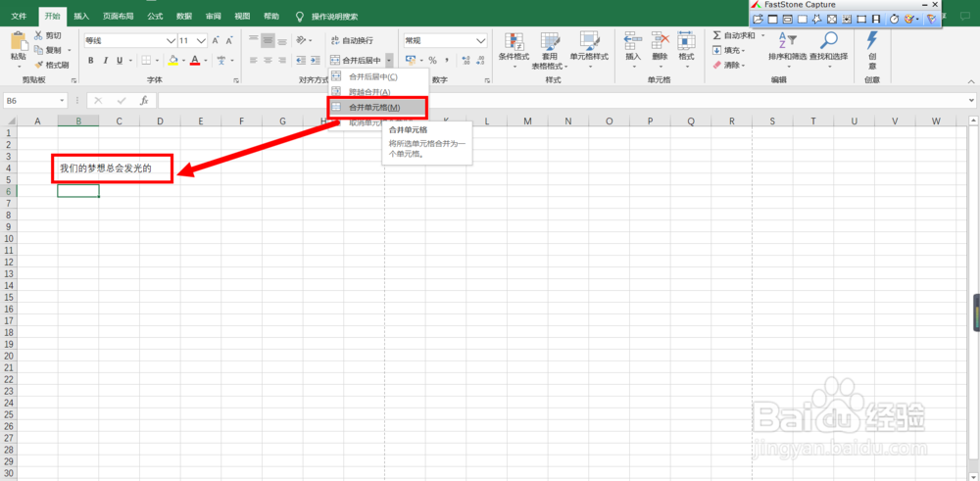This screenshot has width=980, height=481.
Task: Click the decrease decimal icon
Action: (x=480, y=61)
